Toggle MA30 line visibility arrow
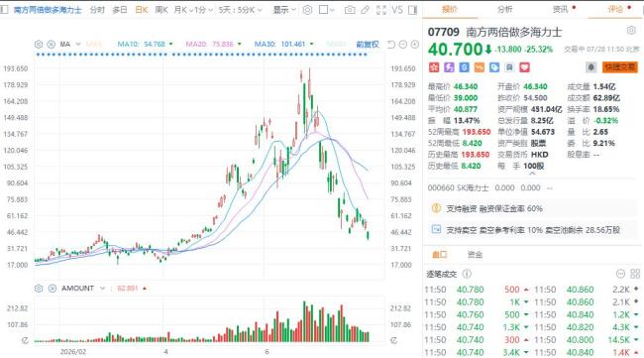The image size is (644, 358). 311,44
